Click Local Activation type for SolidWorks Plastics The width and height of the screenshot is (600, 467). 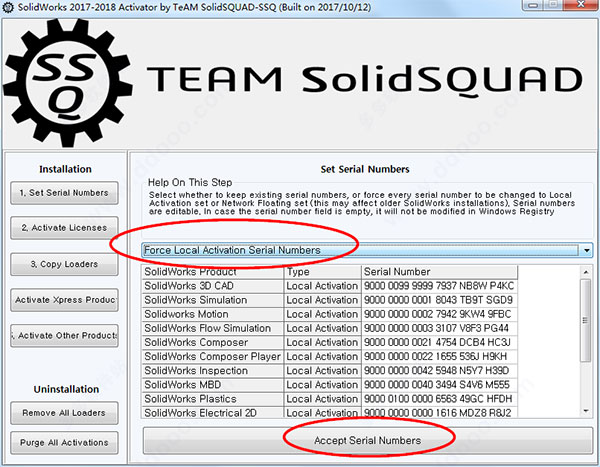tap(323, 399)
